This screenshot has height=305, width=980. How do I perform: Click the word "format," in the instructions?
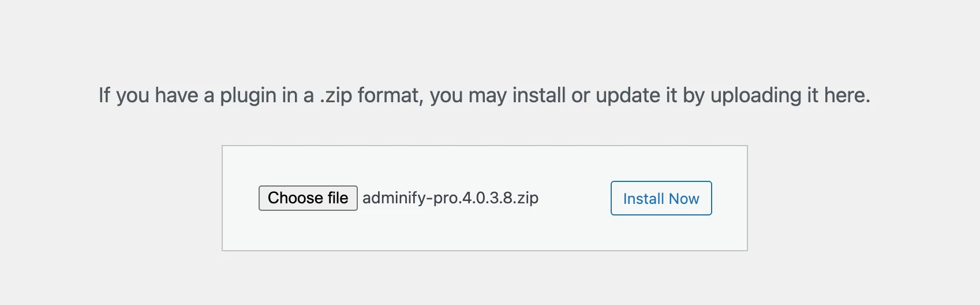391,95
